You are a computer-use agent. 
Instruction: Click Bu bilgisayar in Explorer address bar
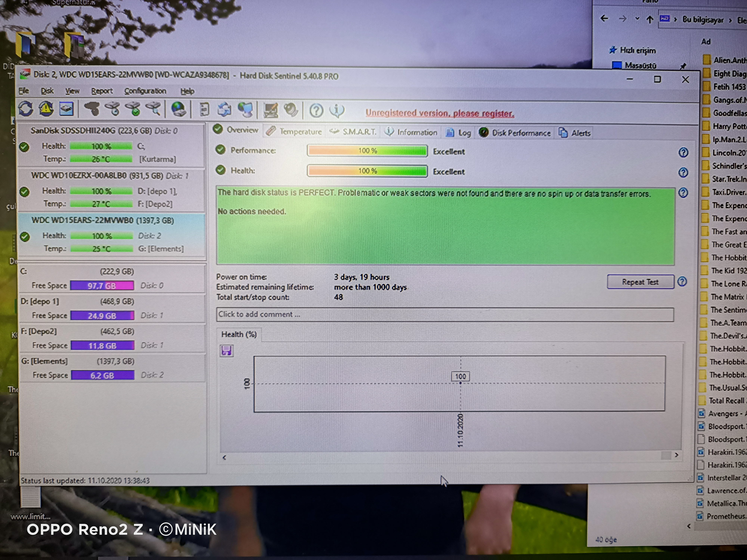pos(703,20)
